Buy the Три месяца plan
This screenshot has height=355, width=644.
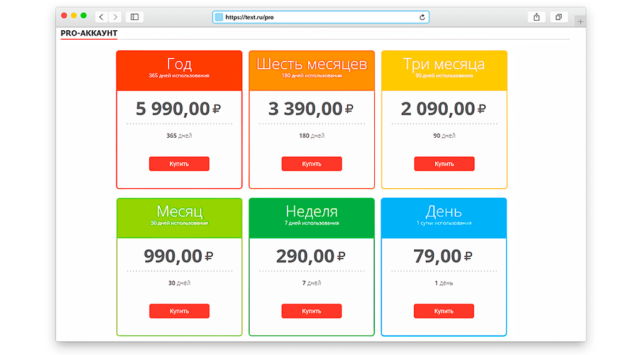click(x=445, y=164)
